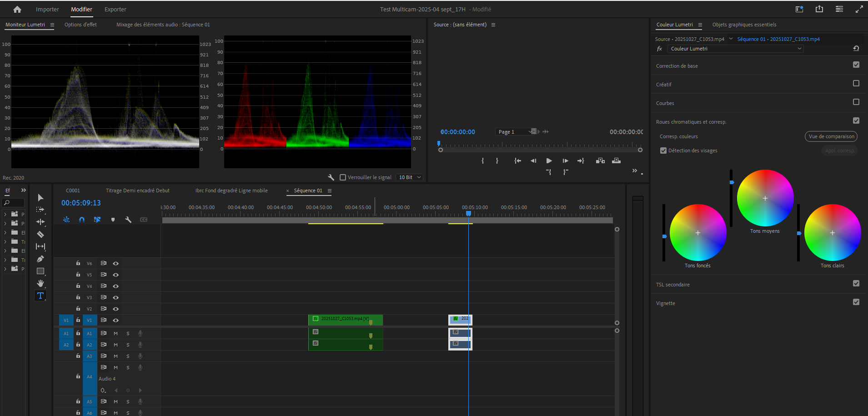The height and width of the screenshot is (416, 868).
Task: Toggle the Verrouiller le signal checkbox
Action: (343, 177)
